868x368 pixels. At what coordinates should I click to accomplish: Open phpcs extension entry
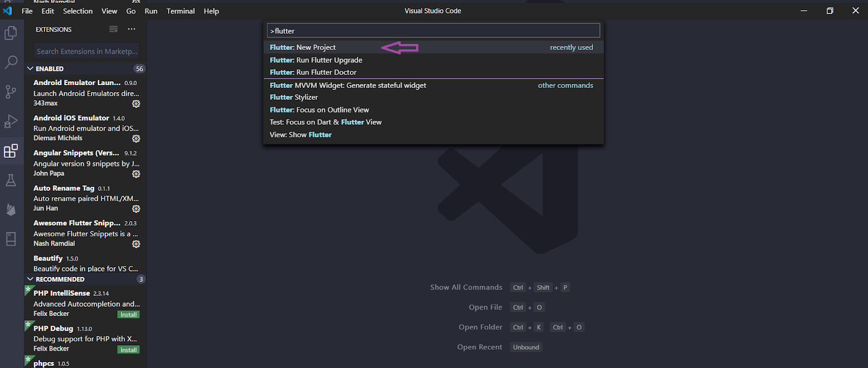[85, 363]
